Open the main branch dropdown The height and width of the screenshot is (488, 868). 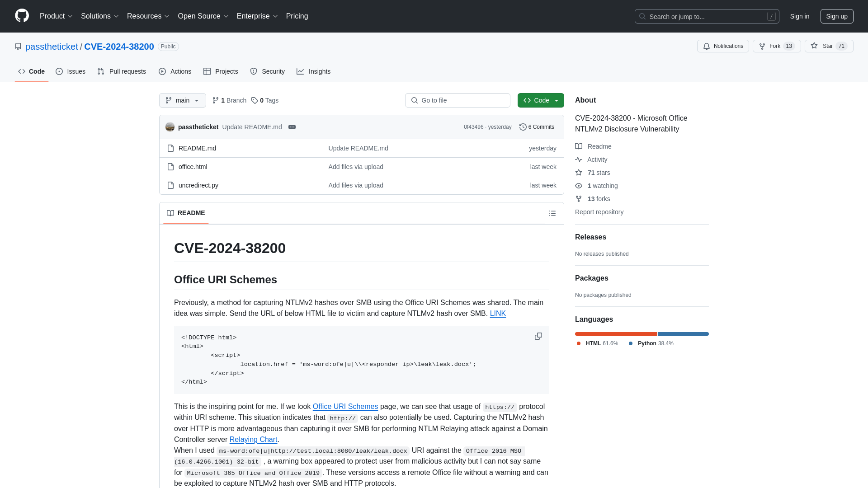click(183, 100)
